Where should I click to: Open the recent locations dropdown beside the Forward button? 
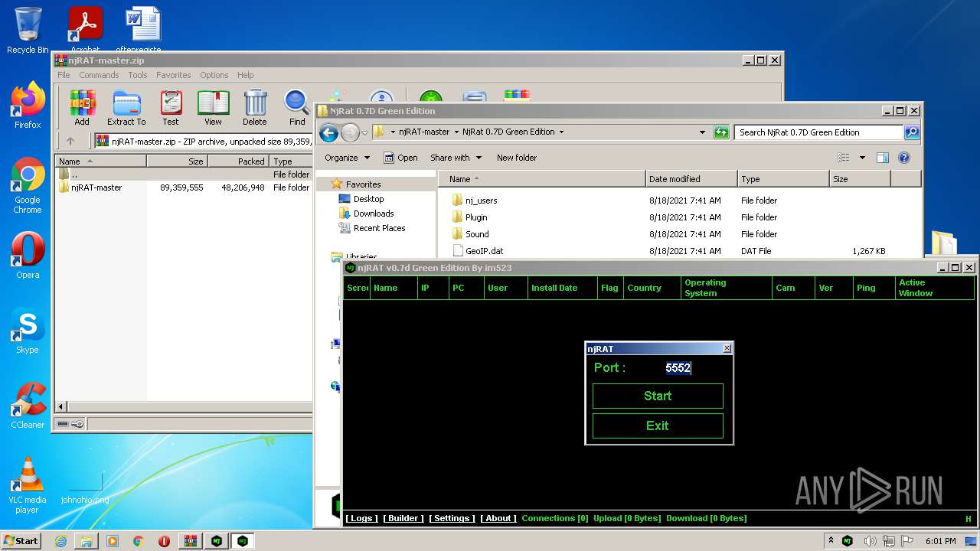click(x=365, y=132)
